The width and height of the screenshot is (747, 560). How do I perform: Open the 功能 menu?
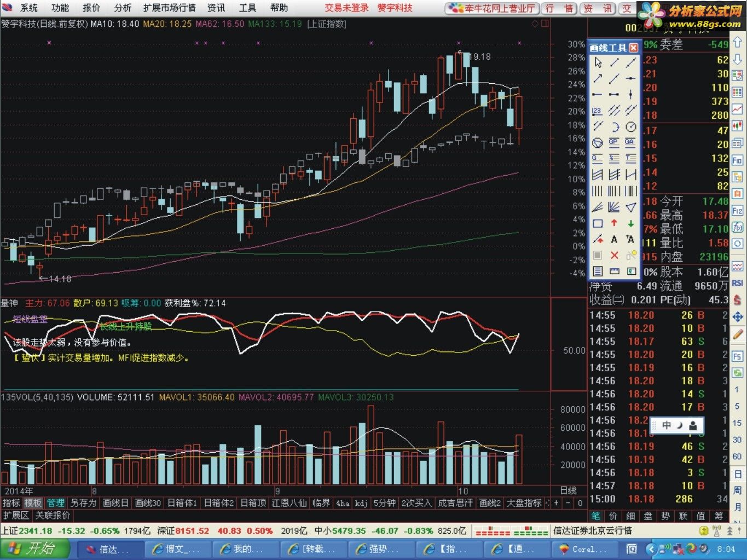point(60,8)
